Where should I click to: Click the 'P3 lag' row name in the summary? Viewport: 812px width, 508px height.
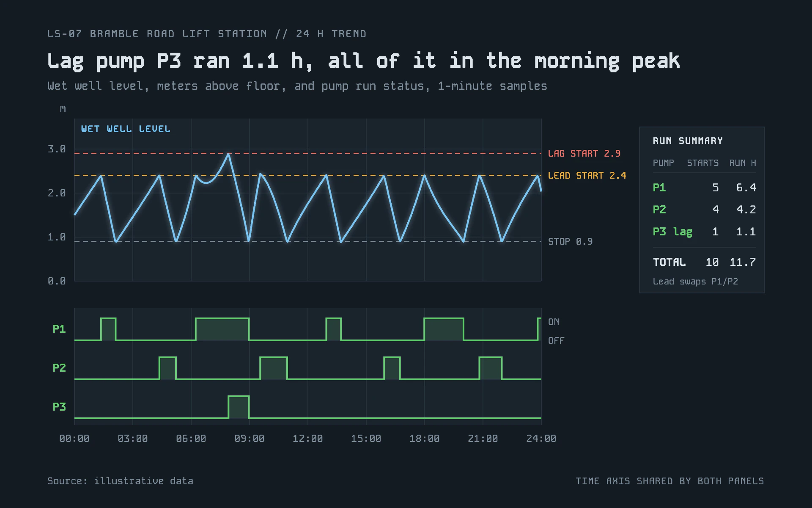[672, 232]
